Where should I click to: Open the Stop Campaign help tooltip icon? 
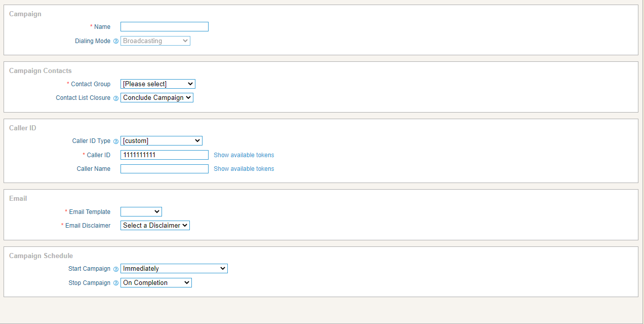pyautogui.click(x=116, y=283)
